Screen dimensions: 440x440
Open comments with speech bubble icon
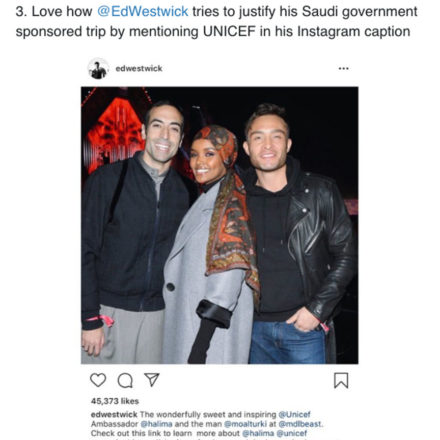tap(125, 380)
